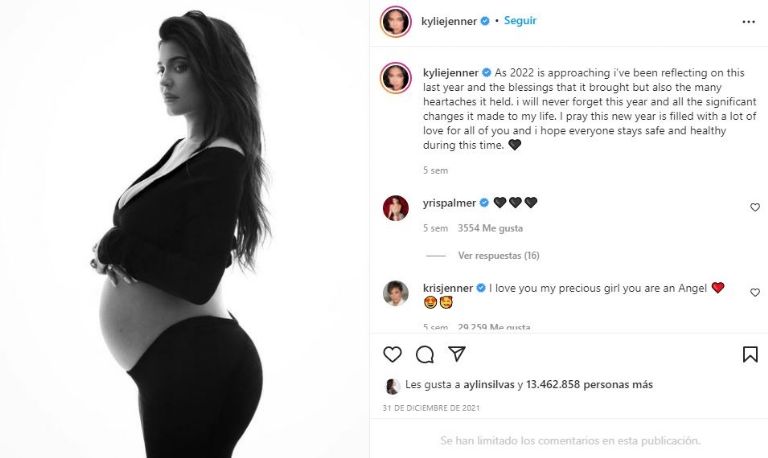View the 13.462.858 personas más likes list
768x458 pixels.
coord(589,385)
